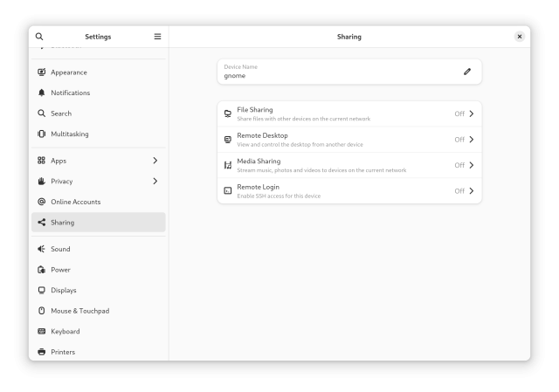The width and height of the screenshot is (559, 392).
Task: Click the Media Sharing music icon
Action: (227, 165)
